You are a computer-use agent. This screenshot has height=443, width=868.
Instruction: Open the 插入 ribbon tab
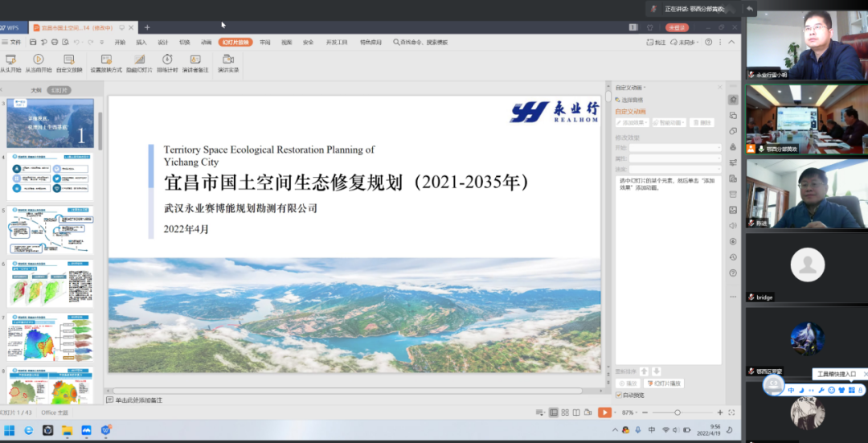tap(141, 42)
